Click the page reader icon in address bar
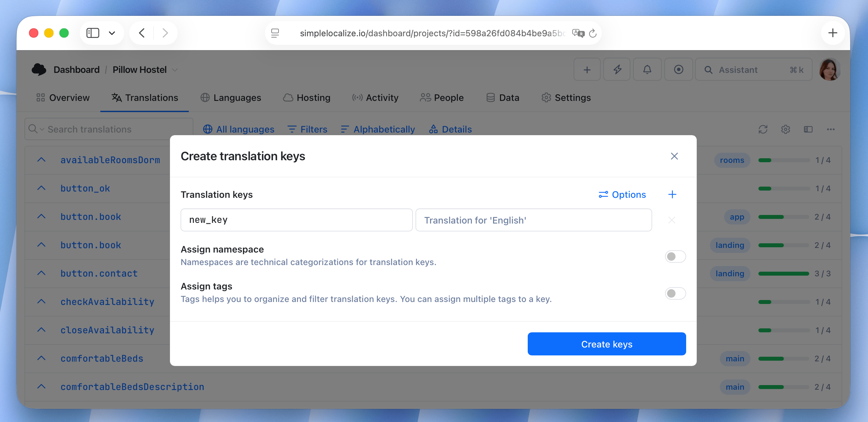The width and height of the screenshot is (868, 422). 275,33
